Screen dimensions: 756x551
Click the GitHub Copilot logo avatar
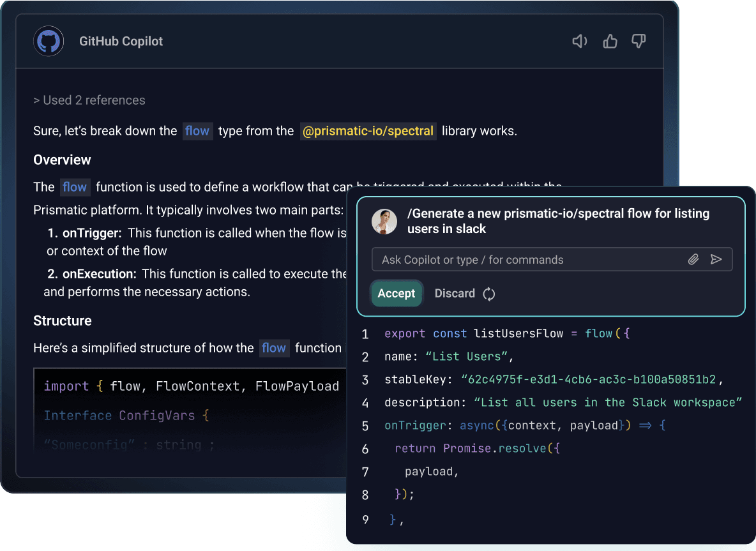click(49, 41)
